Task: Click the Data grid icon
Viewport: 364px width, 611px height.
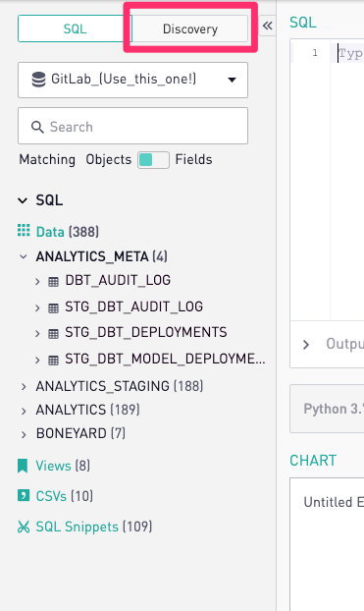Action: [24, 230]
